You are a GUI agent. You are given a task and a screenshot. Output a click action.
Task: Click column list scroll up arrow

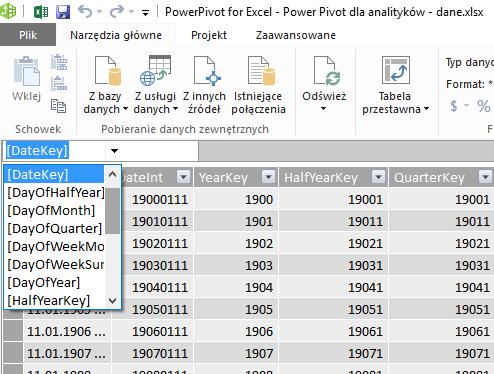pos(113,174)
